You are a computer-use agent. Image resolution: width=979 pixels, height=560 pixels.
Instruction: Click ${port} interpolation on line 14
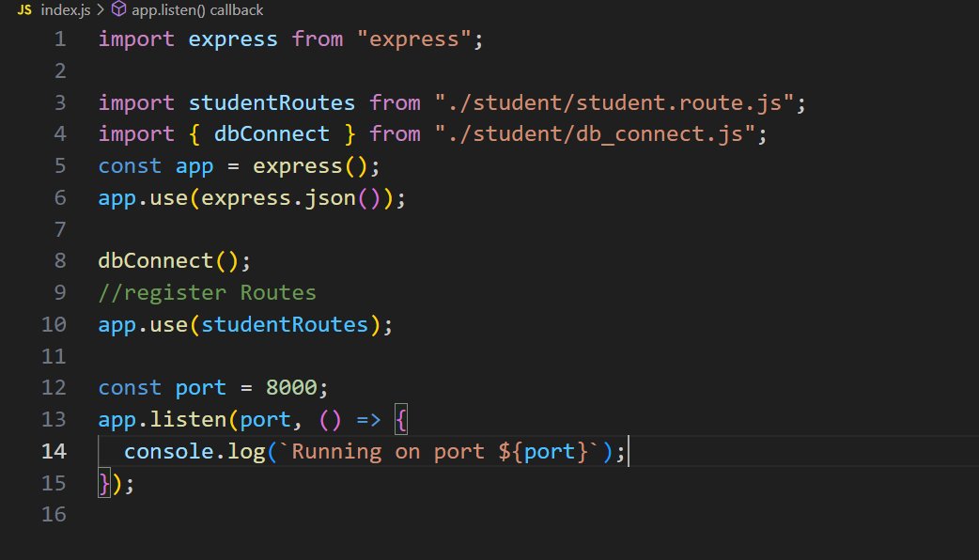(543, 451)
